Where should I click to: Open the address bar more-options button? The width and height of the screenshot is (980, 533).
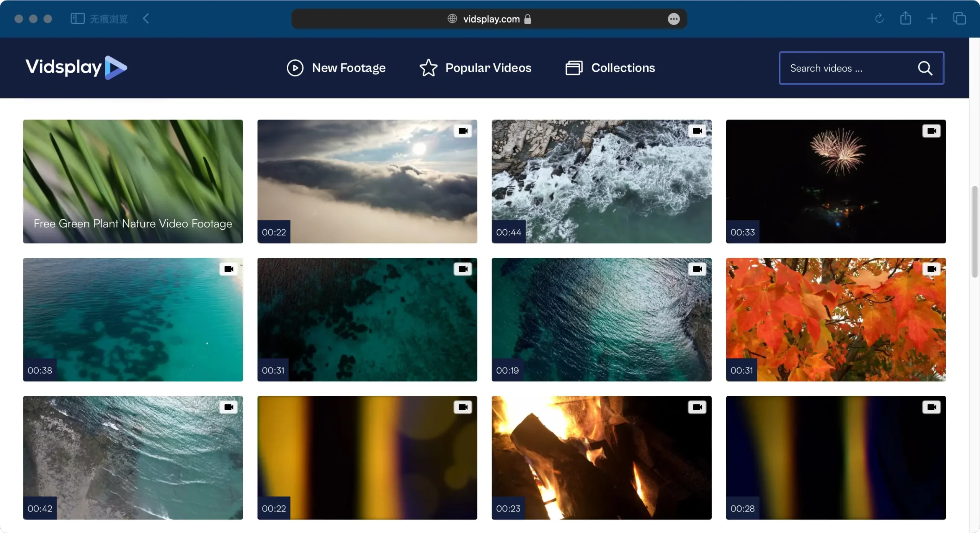click(x=674, y=19)
